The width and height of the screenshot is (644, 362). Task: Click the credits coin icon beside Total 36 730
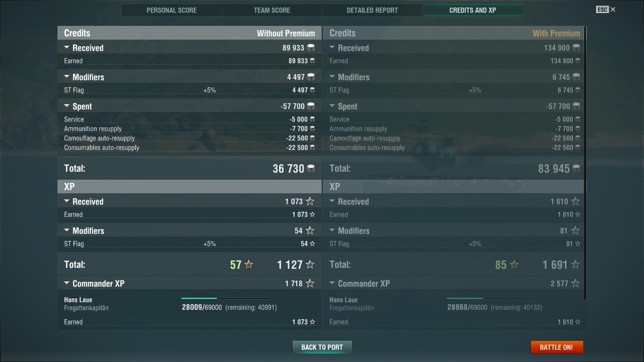pos(311,168)
